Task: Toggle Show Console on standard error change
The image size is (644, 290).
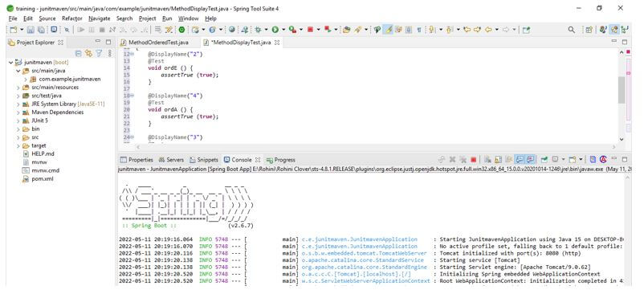Action: tap(530, 159)
